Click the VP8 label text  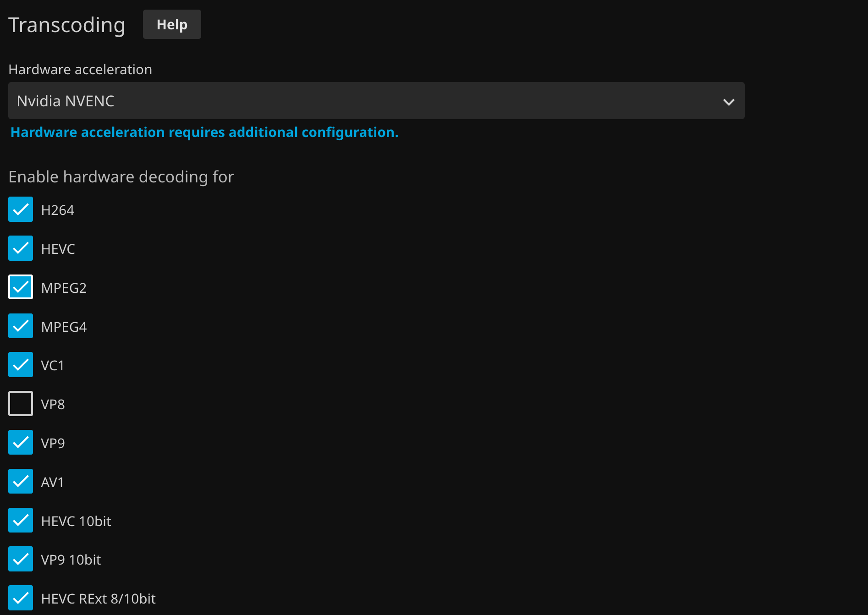coord(53,404)
